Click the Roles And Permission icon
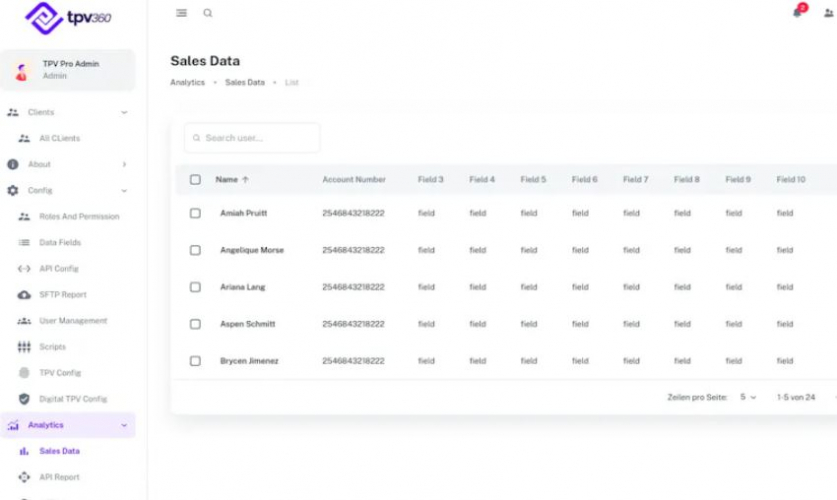This screenshot has height=500, width=837. [x=24, y=217]
